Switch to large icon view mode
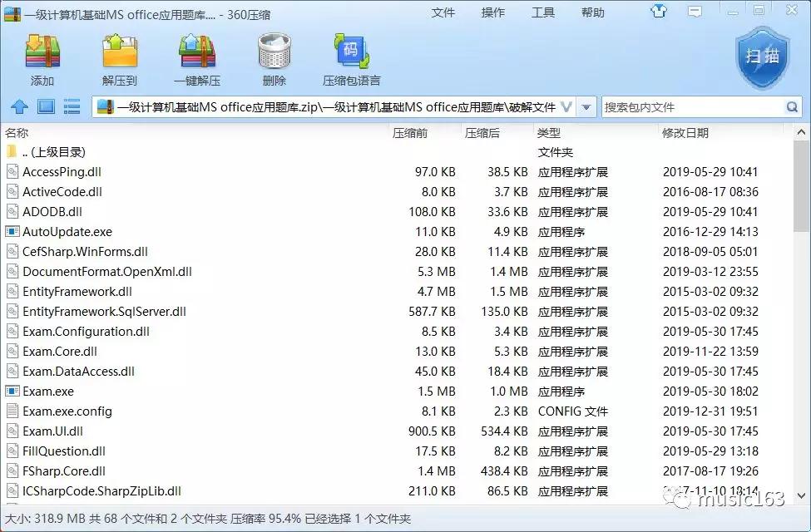This screenshot has width=811, height=532. [47, 106]
